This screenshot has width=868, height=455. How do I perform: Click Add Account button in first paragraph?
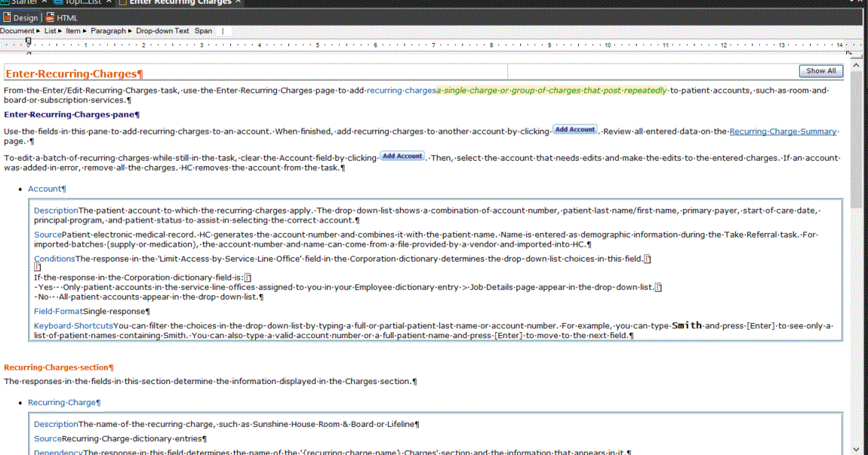[575, 130]
